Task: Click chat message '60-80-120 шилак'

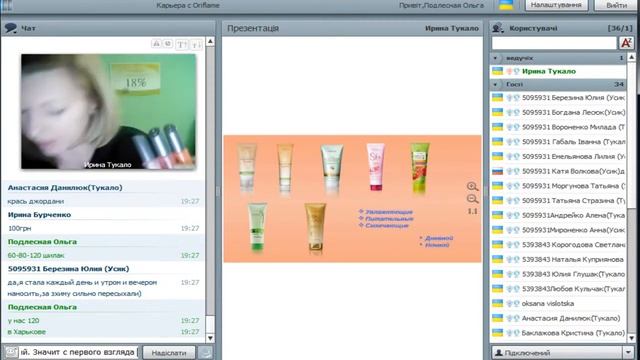Action: (x=36, y=256)
